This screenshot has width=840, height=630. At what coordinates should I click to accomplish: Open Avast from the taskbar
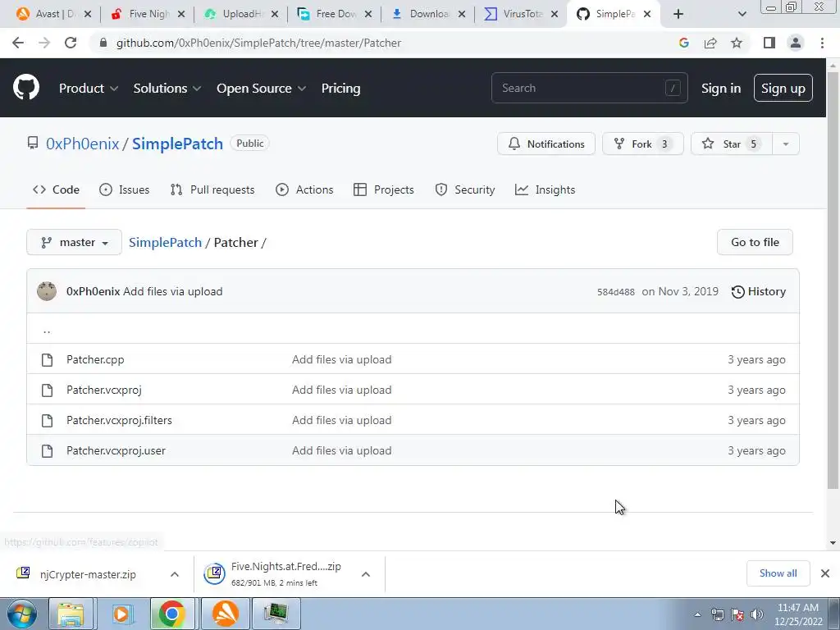pyautogui.click(x=226, y=614)
